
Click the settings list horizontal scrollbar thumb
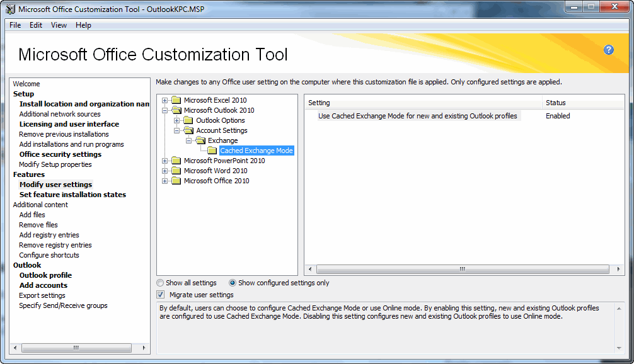tap(463, 269)
